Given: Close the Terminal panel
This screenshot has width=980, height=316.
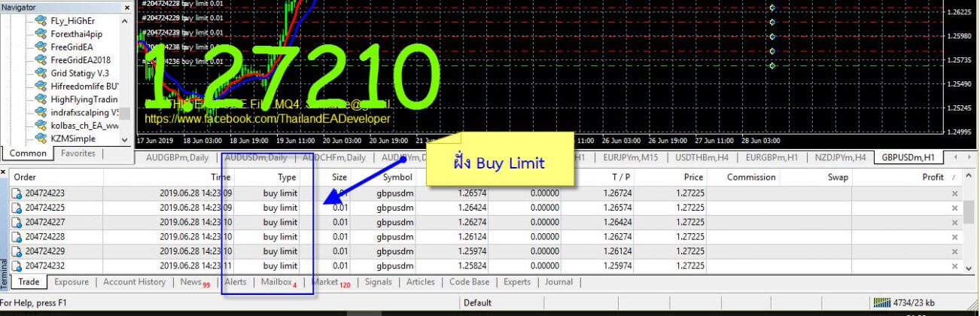Looking at the screenshot, I should (4, 172).
